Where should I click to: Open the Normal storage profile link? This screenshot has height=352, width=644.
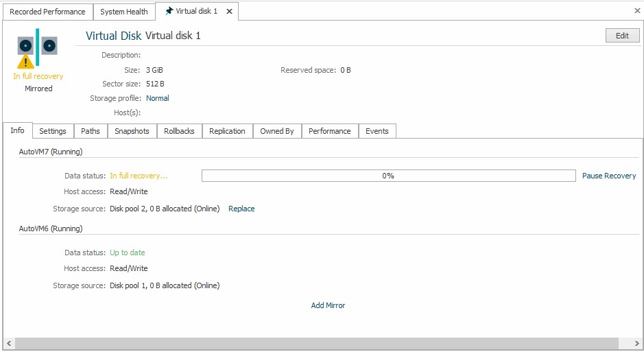click(157, 98)
